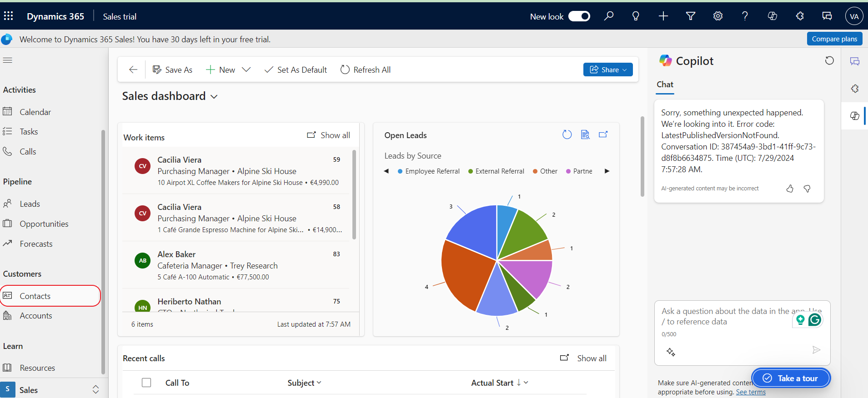Click Save As in the toolbar
The width and height of the screenshot is (868, 398).
point(172,70)
